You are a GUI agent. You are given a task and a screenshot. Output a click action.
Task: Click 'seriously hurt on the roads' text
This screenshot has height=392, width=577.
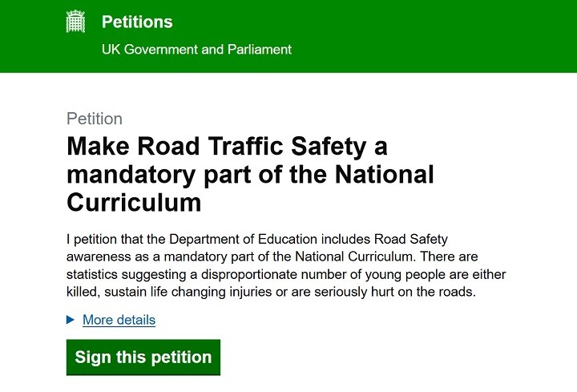pyautogui.click(x=393, y=292)
